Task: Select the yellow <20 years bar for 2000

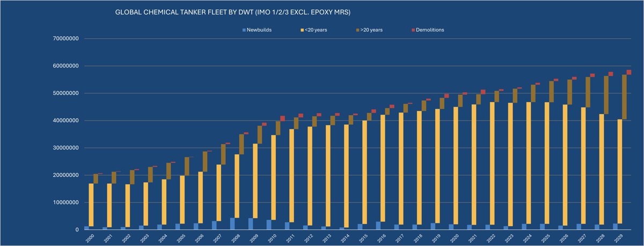Action: (x=91, y=205)
